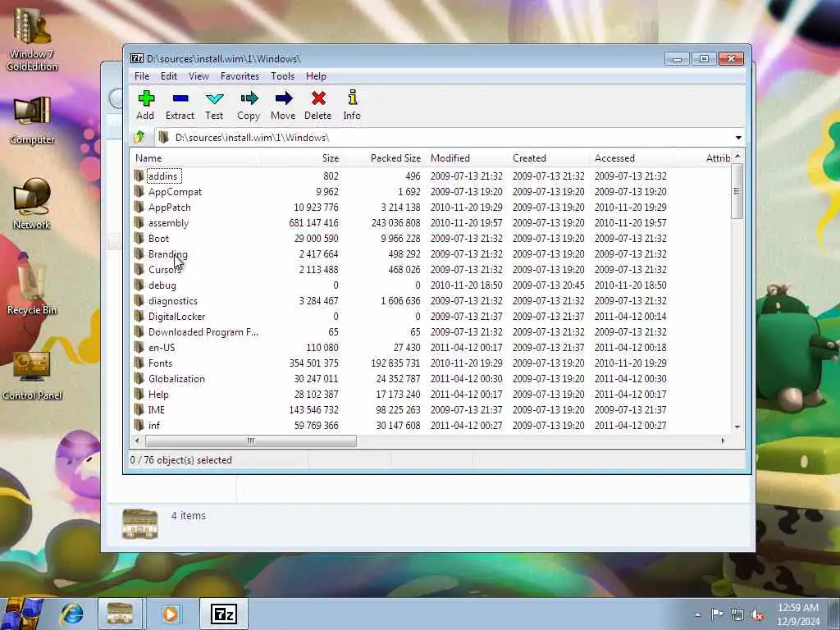Sort list by Size column header
This screenshot has width=840, height=630.
(301, 158)
